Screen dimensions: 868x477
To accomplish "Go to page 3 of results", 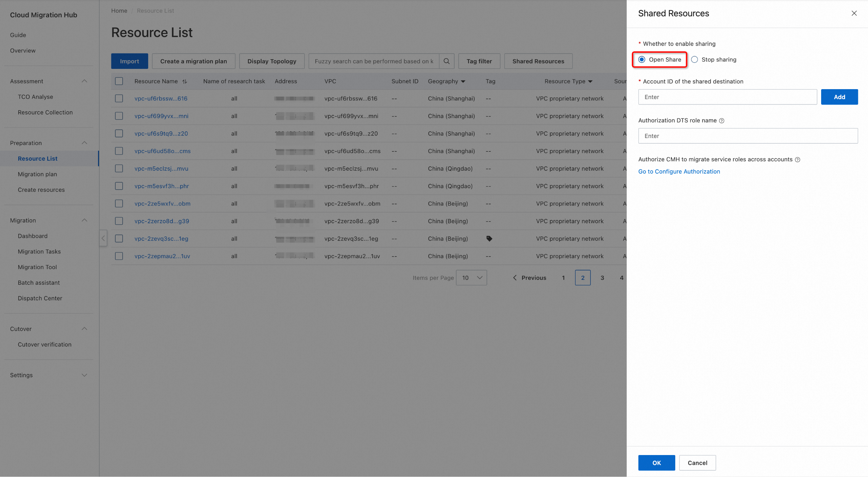I will 602,278.
